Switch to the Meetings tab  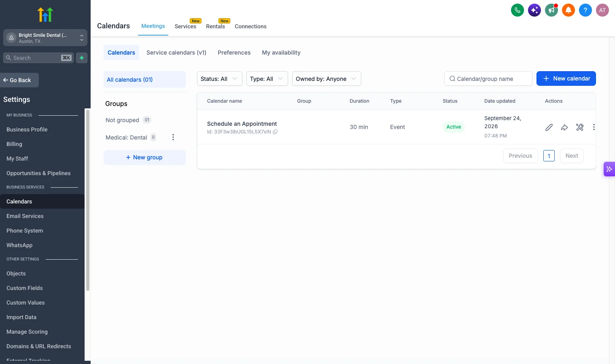tap(153, 26)
